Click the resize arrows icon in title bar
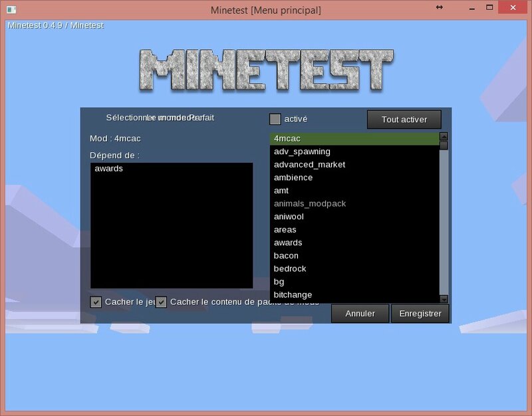 coord(439,7)
